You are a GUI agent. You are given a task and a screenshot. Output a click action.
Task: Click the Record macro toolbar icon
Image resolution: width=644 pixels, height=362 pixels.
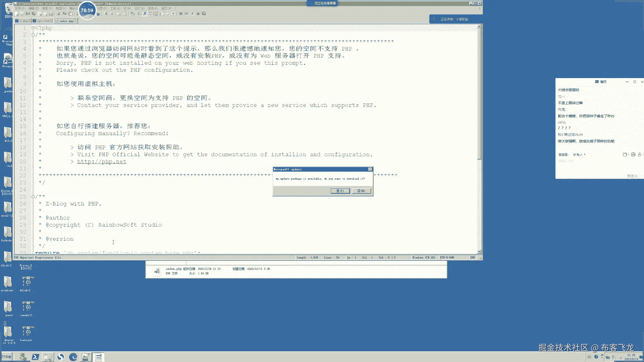(181, 14)
